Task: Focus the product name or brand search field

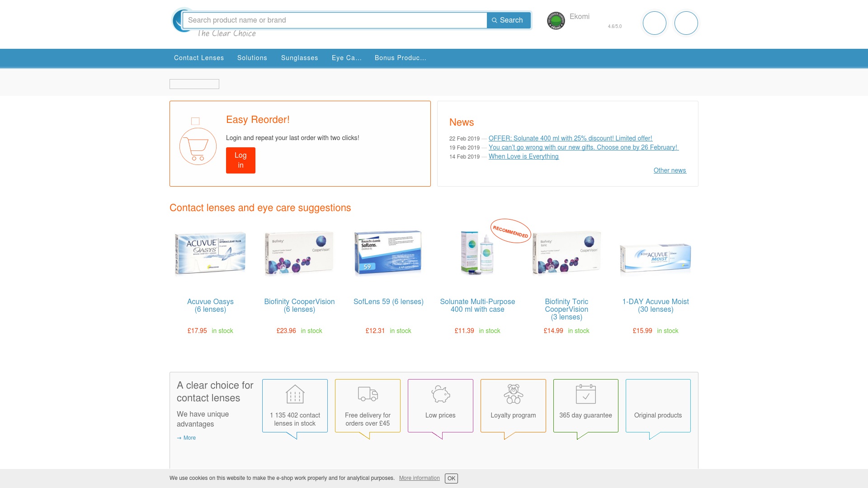Action: pos(335,20)
